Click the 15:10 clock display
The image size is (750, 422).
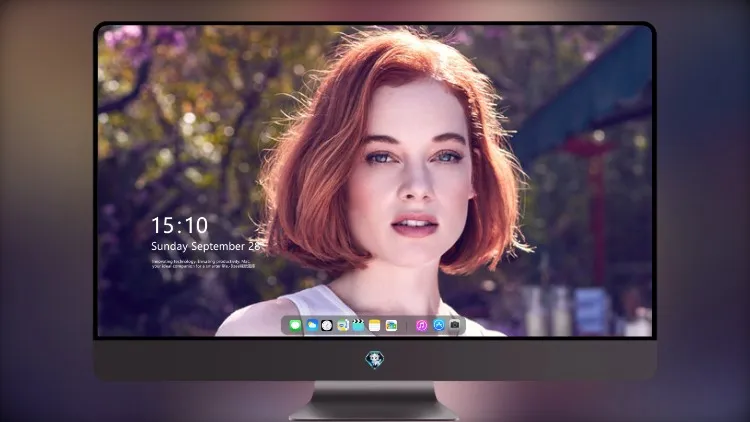(x=180, y=225)
